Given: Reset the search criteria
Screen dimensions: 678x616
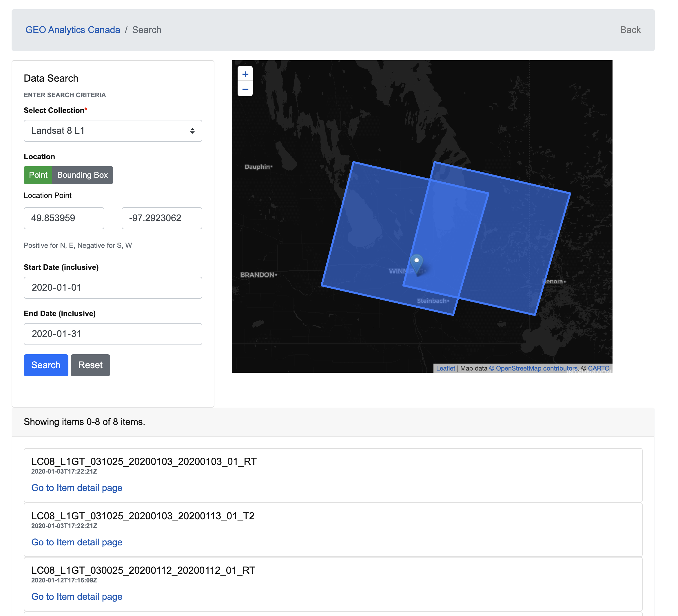Looking at the screenshot, I should 90,365.
